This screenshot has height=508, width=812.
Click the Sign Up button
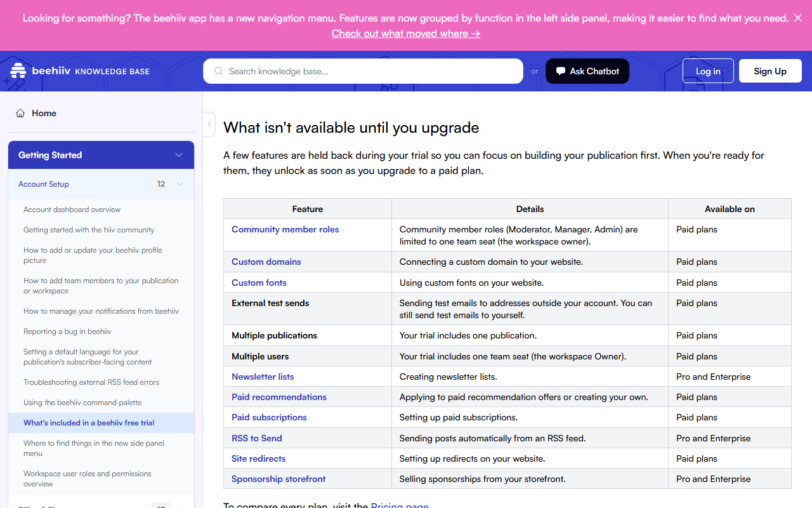770,71
